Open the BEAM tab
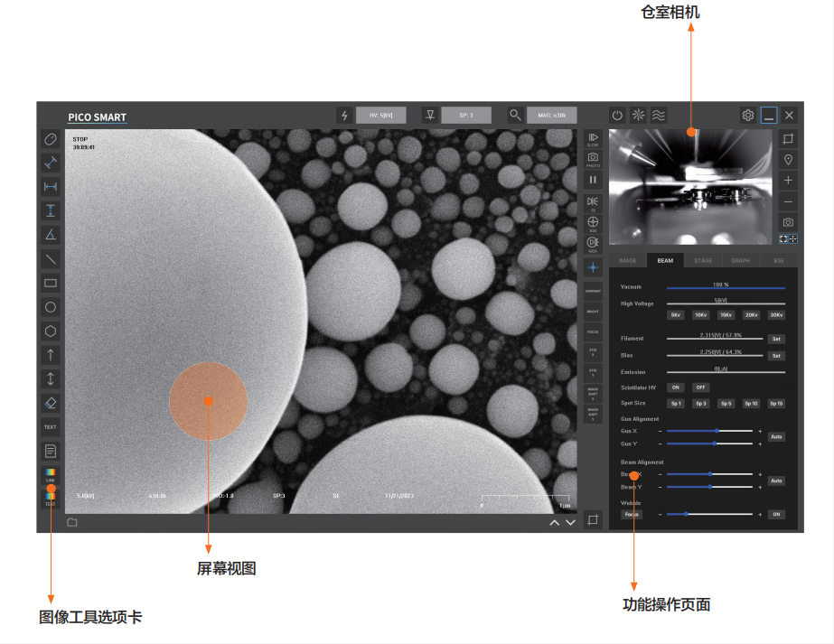The image size is (834, 644). tap(665, 260)
